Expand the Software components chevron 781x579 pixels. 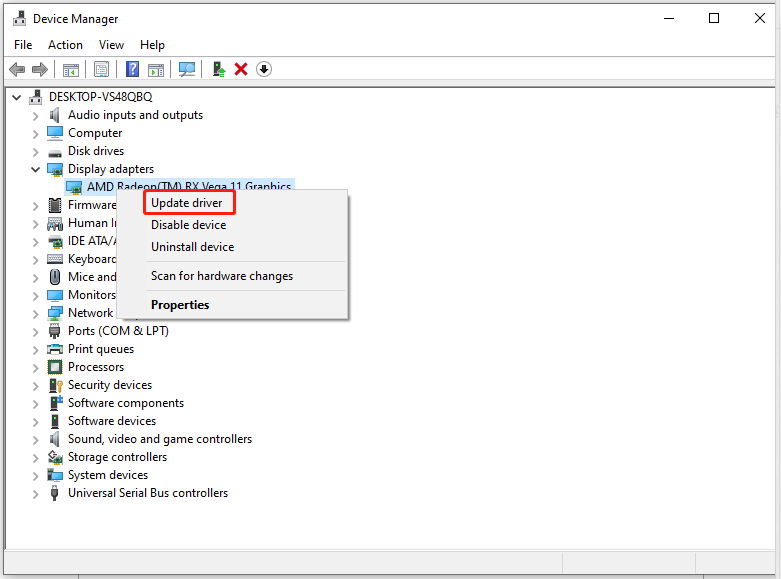tap(35, 404)
